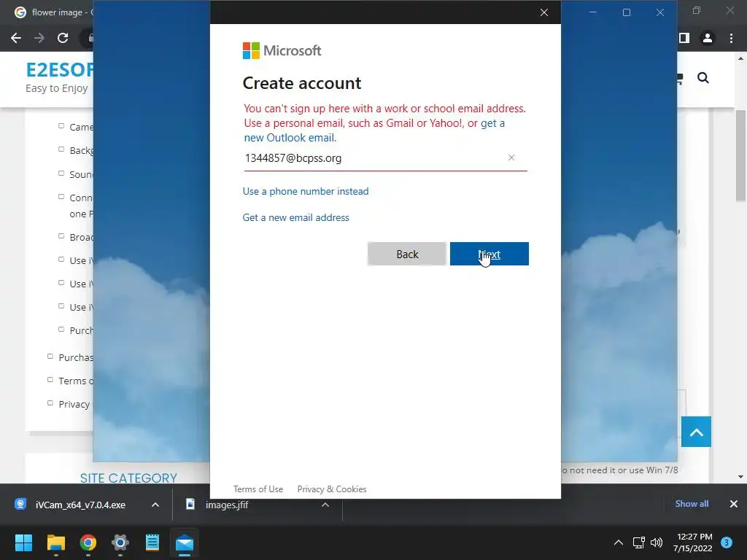Screen dimensions: 747x560
Task: Click the network tray icon
Action: click(x=638, y=542)
